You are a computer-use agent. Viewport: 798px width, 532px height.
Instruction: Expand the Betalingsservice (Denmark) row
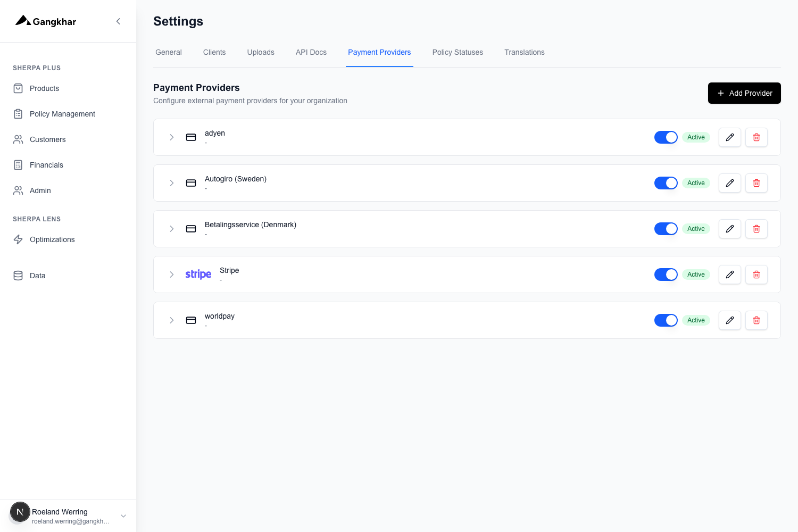coord(172,229)
